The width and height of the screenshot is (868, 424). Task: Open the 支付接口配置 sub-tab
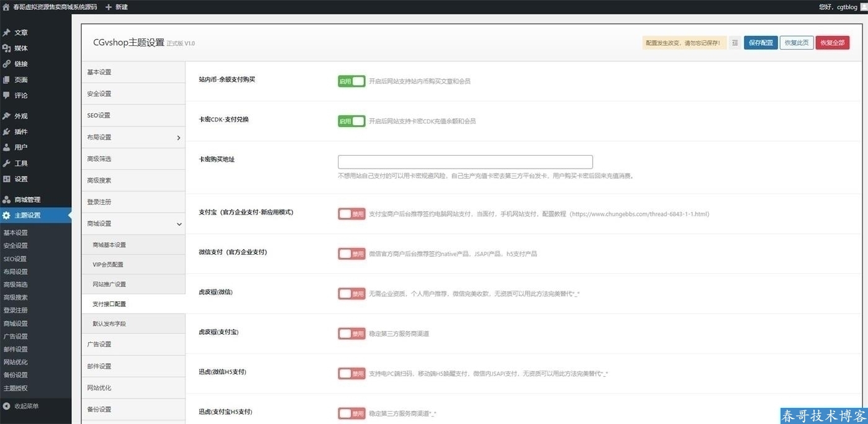coord(109,304)
